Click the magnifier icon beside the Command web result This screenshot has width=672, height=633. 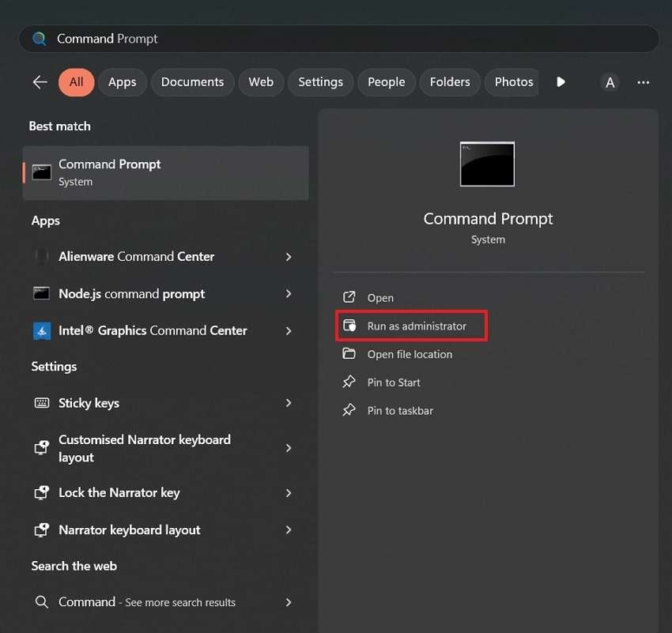point(42,602)
